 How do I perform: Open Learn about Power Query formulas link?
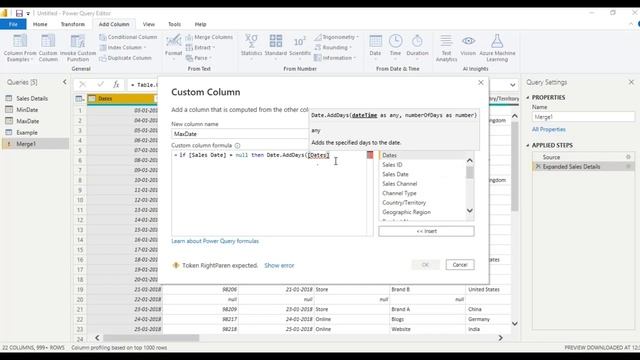pos(215,241)
